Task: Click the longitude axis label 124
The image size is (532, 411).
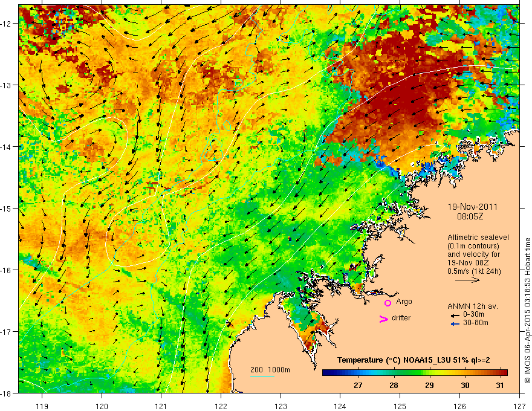Action: [340, 406]
